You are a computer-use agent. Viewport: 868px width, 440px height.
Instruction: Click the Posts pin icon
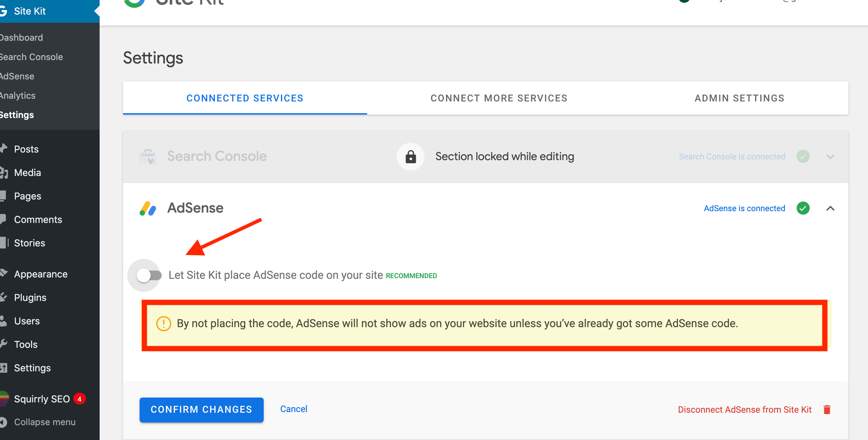3,149
